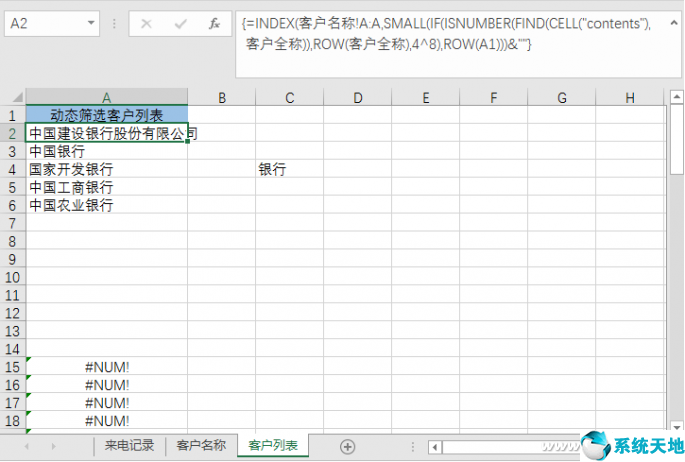Click the Cancel X icon in formula bar
Screen dimensions: 685x462
click(146, 23)
